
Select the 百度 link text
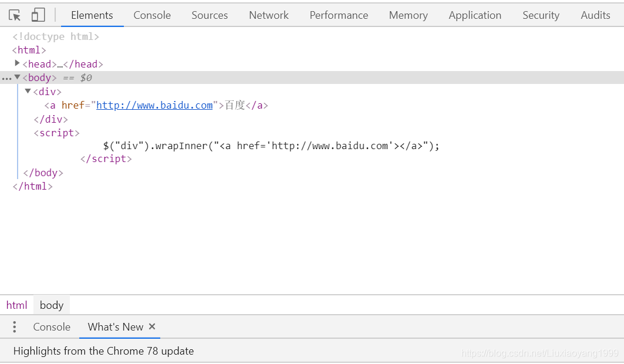(235, 106)
